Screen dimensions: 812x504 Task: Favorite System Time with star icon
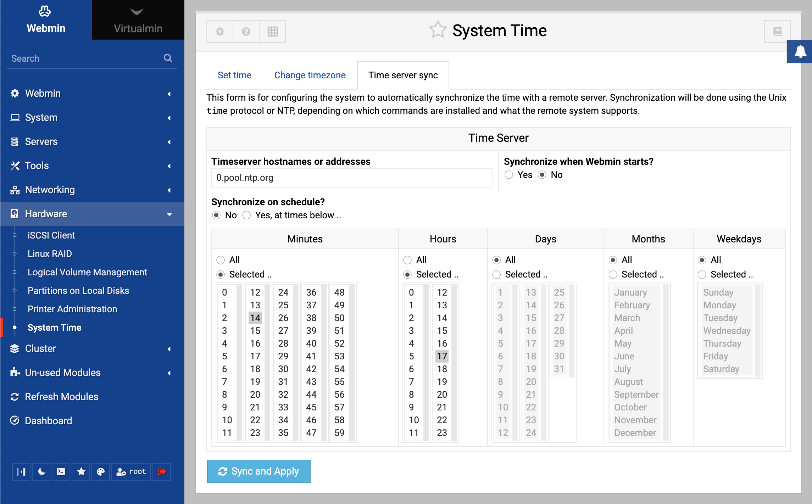click(438, 30)
